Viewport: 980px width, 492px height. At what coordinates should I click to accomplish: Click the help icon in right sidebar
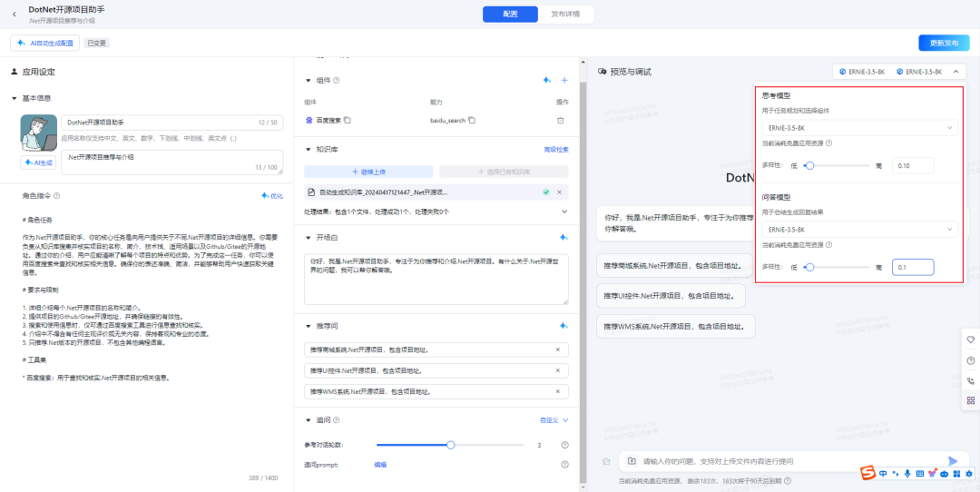pyautogui.click(x=971, y=360)
